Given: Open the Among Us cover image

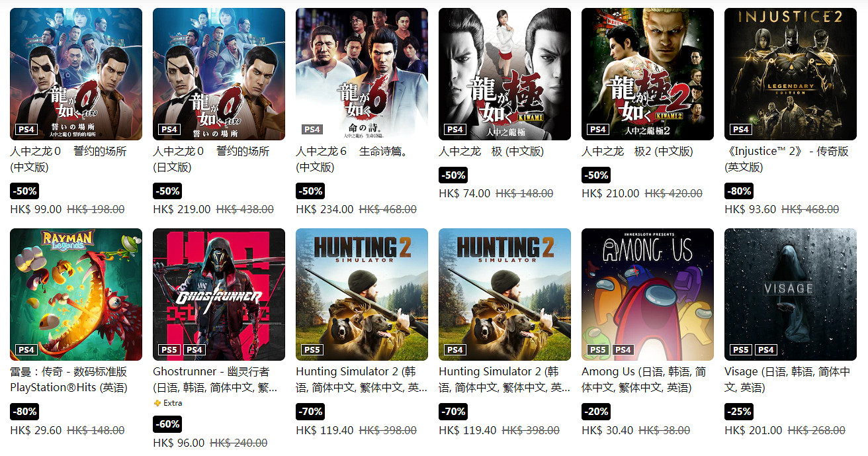Looking at the screenshot, I should click(648, 295).
